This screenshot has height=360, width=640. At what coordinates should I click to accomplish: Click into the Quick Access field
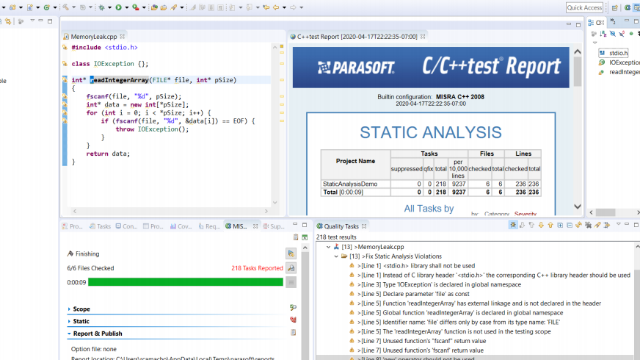[584, 7]
